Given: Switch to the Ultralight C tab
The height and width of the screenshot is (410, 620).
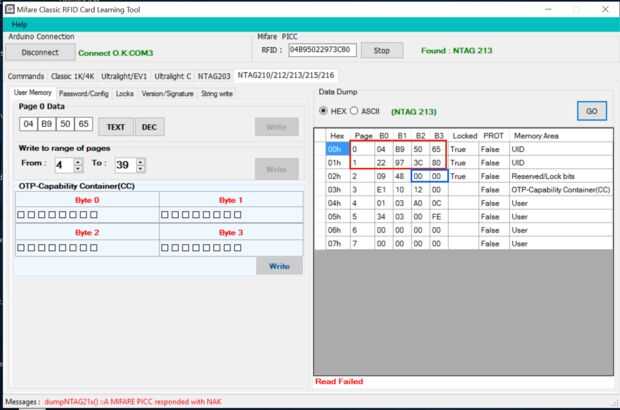Looking at the screenshot, I should pos(172,76).
